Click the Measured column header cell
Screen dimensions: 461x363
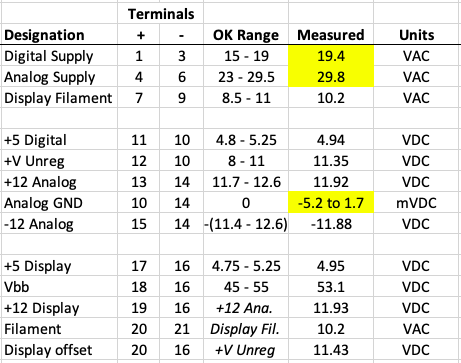[x=331, y=34]
